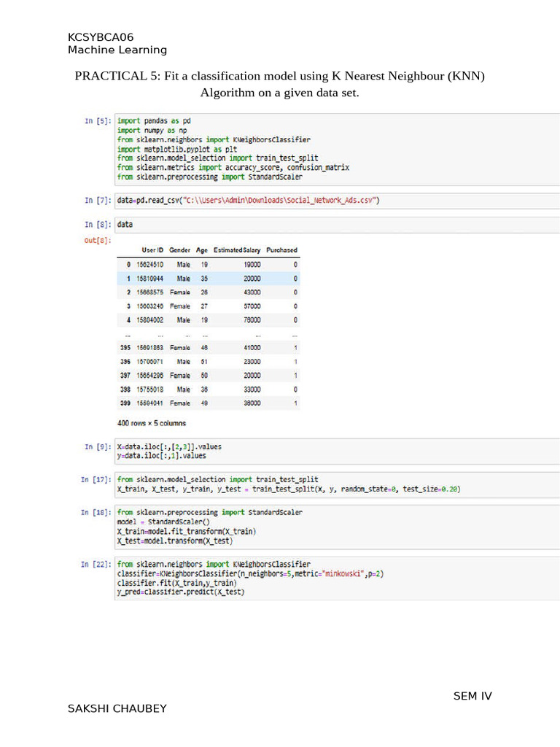The image size is (560, 747).
Task: Click the y_pred=classifier.predict(X_test) line
Action: pos(181,592)
